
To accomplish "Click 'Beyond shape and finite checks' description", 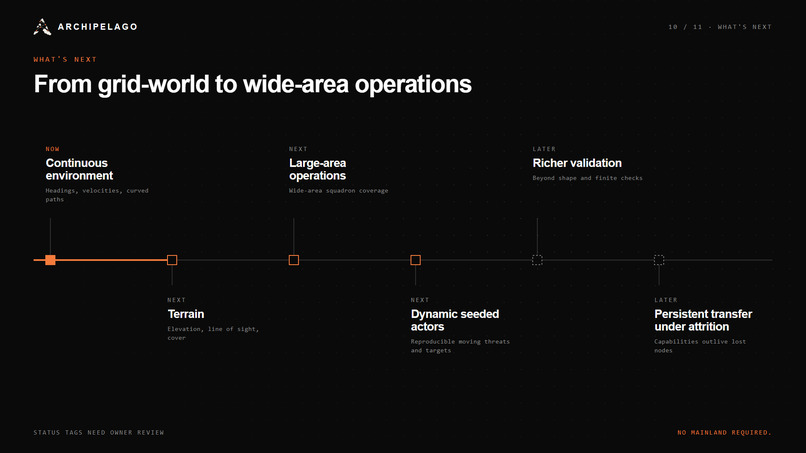I will pos(588,178).
